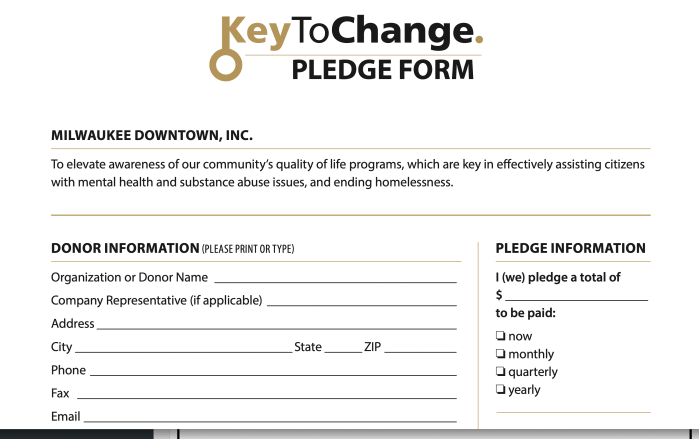Screen dimensions: 699x439
Task: Click the ZIP code field
Action: point(420,347)
